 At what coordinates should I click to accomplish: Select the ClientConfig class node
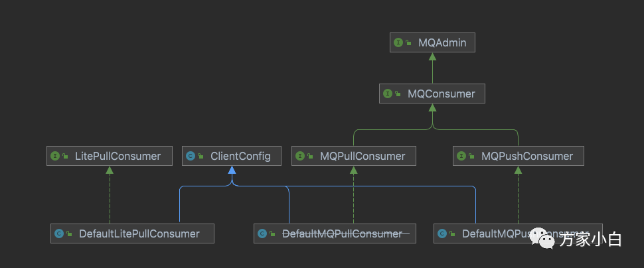coord(232,156)
